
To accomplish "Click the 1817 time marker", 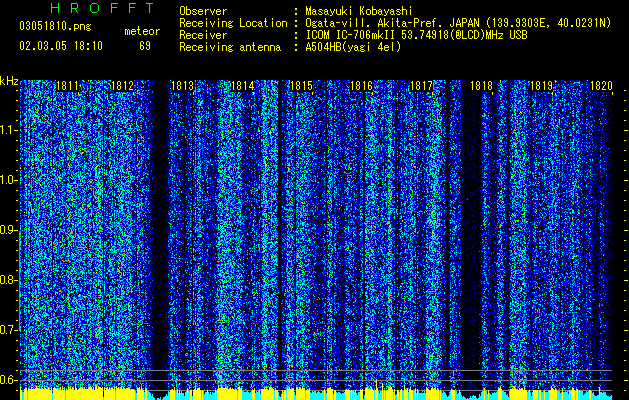I will [422, 86].
